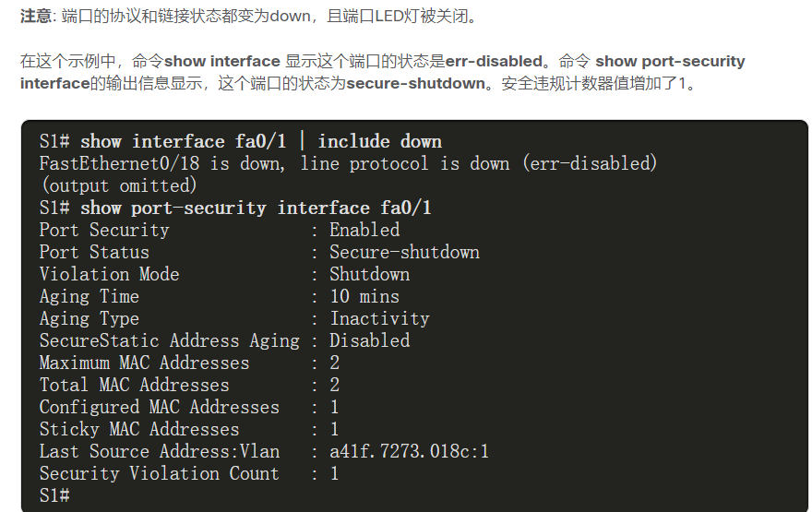Click the bold "show port-security" text in paragraph
This screenshot has height=512, width=812.
point(670,62)
